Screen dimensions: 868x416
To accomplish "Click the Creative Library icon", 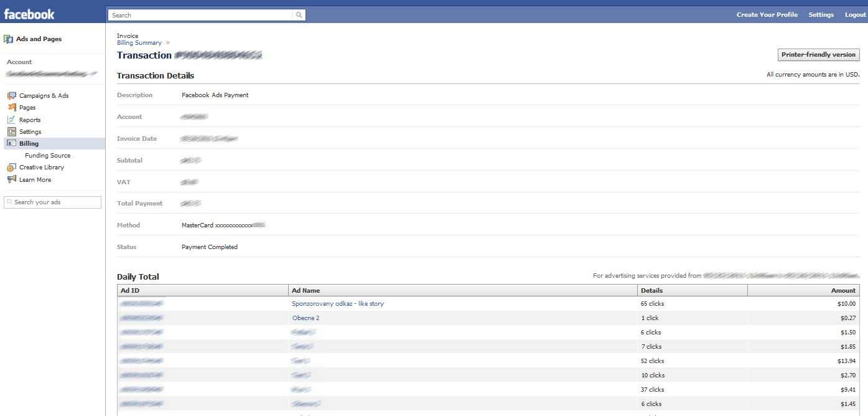I will [12, 168].
